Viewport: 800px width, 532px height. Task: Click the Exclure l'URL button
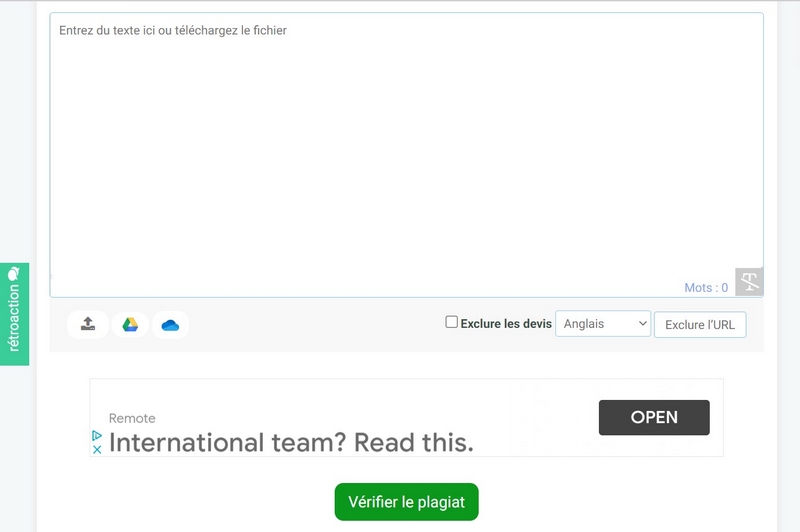click(x=700, y=325)
